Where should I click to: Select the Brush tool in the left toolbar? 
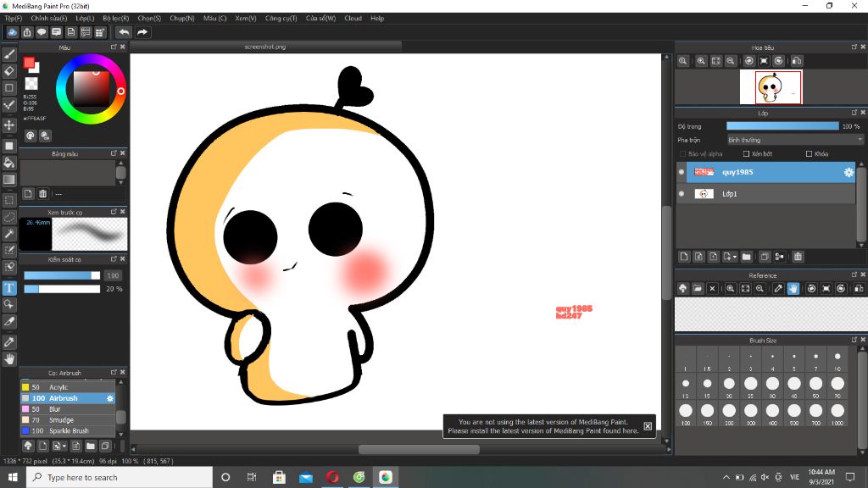[x=9, y=54]
